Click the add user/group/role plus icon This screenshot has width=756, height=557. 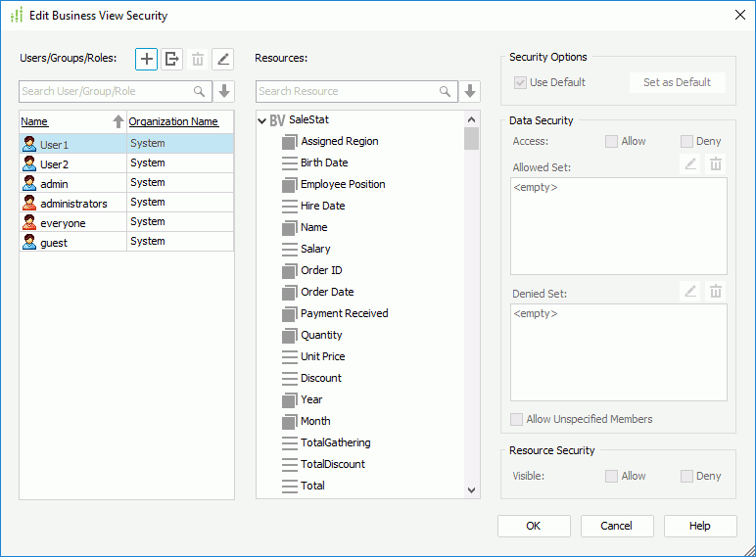146,59
